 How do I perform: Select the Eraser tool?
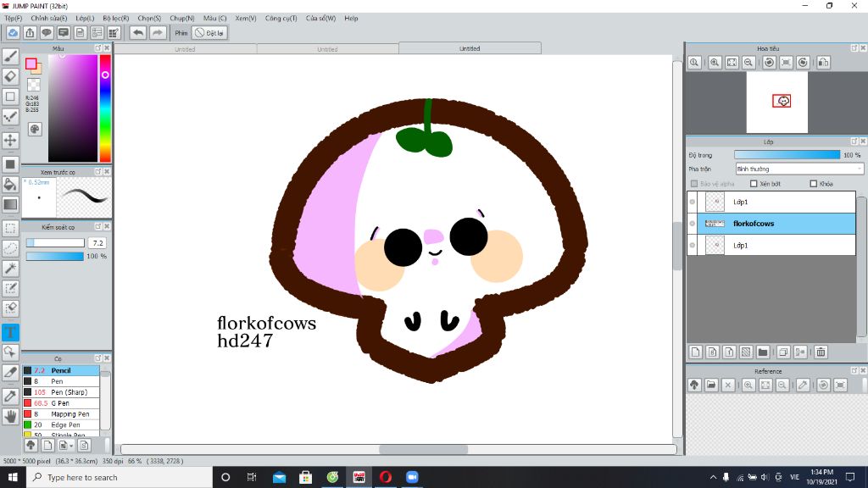coord(10,76)
